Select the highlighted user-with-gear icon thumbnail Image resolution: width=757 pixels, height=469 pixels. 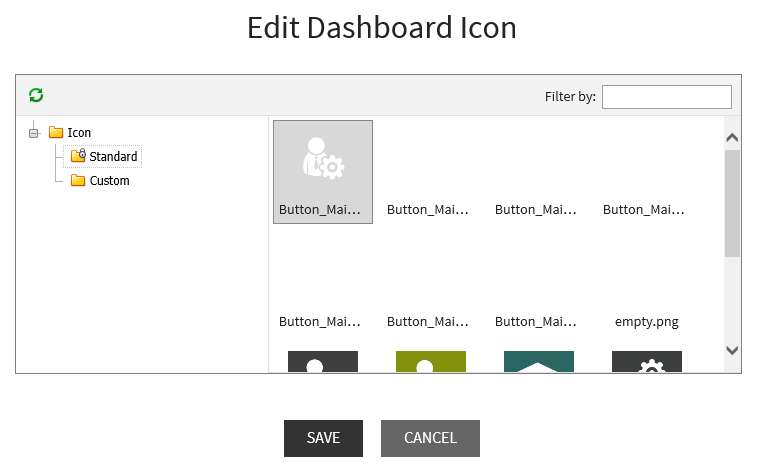pos(323,171)
